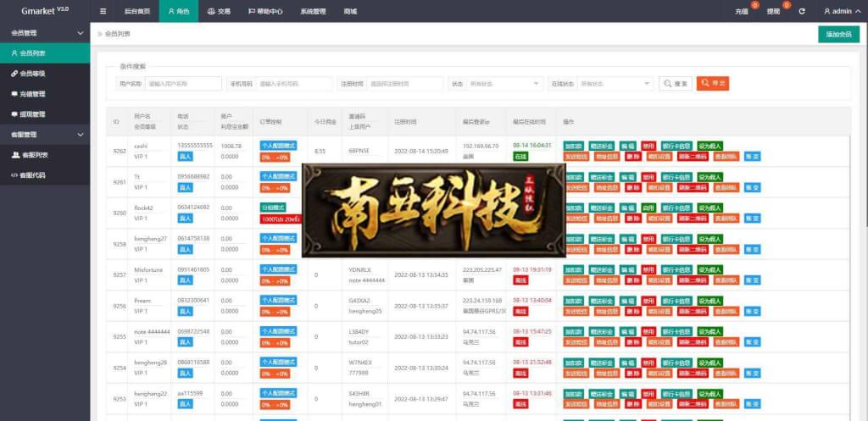Image resolution: width=868 pixels, height=421 pixels.
Task: Click 删除 for user Misfortune
Action: (632, 280)
